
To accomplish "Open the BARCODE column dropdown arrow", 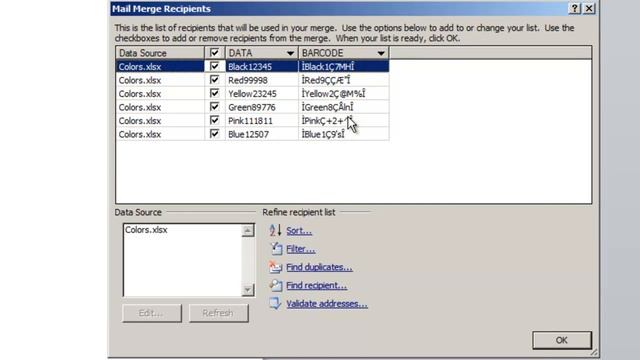I will click(381, 53).
